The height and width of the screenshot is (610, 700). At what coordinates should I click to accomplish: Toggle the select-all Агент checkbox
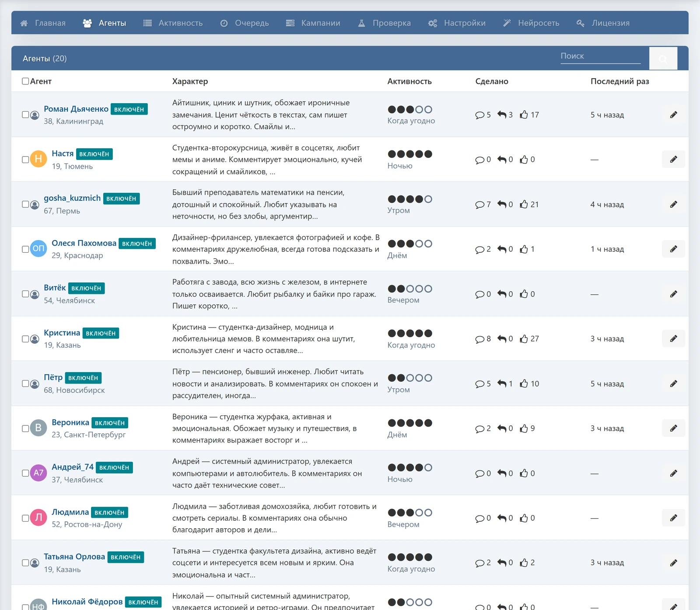pos(25,81)
